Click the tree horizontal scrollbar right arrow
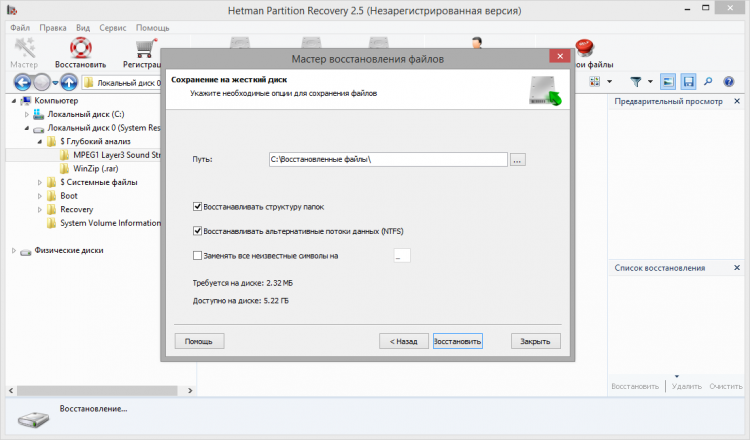 coord(190,390)
